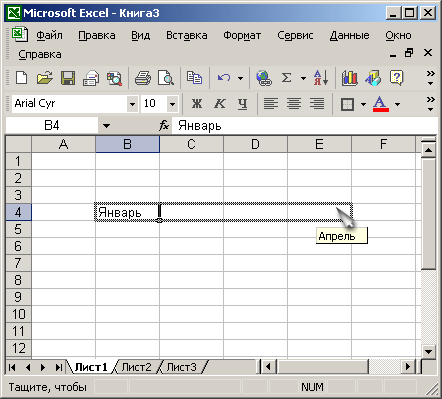Apply red font color button
This screenshot has width=442, height=399.
(x=381, y=104)
